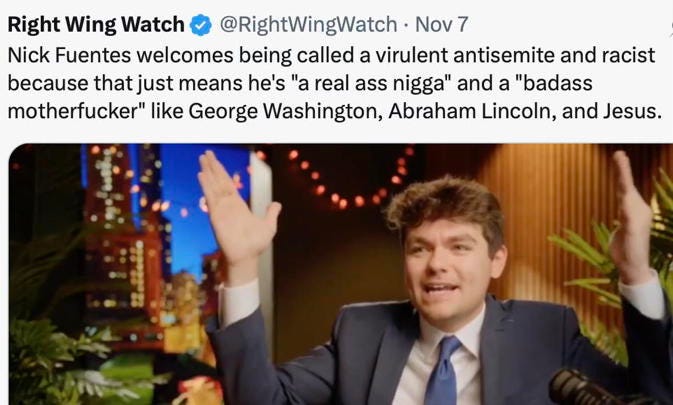
Task: Click the @RightWingWatch handle
Action: coord(309,24)
